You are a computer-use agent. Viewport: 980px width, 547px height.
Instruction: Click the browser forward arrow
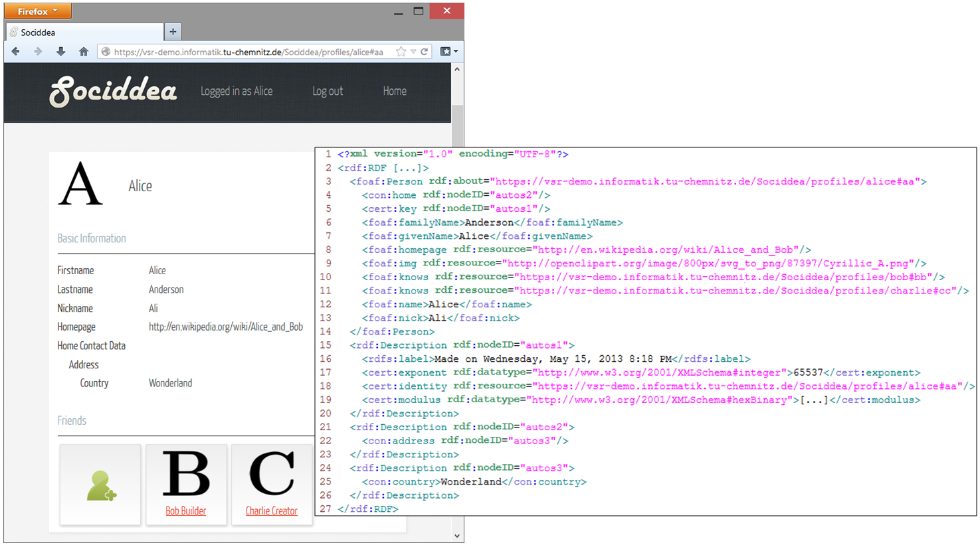click(x=38, y=52)
